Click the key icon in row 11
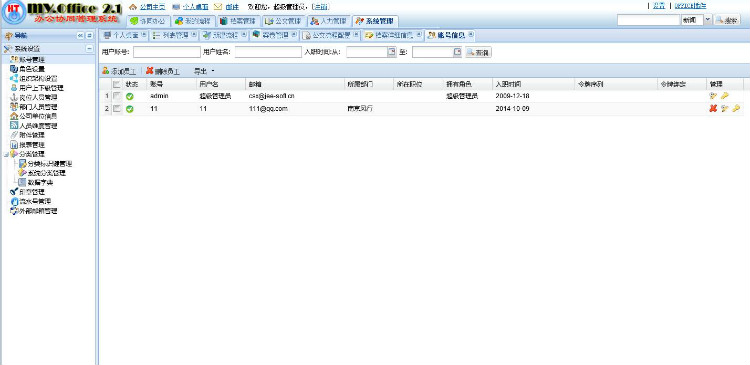The width and height of the screenshot is (750, 365). tap(736, 109)
